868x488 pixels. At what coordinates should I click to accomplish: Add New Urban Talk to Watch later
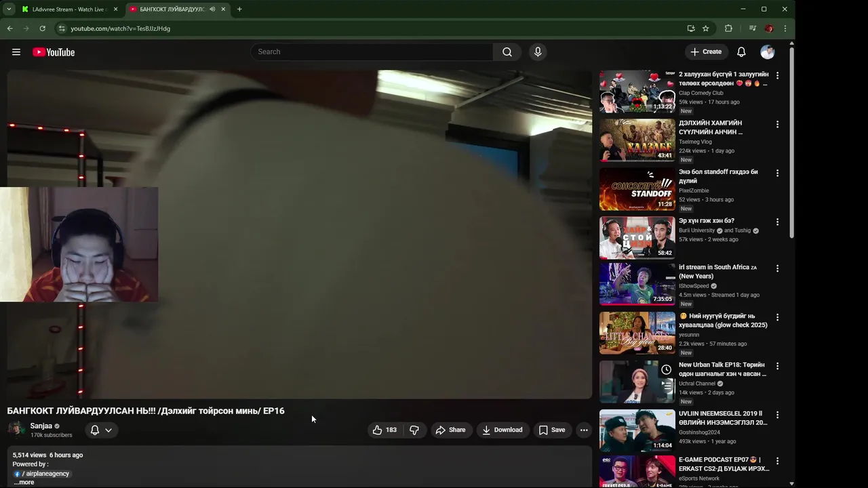tap(667, 369)
